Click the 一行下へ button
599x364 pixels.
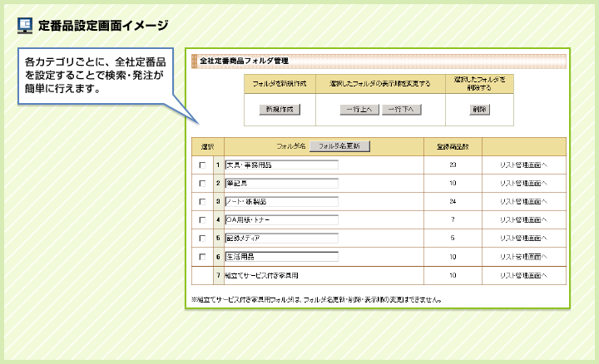(x=401, y=110)
